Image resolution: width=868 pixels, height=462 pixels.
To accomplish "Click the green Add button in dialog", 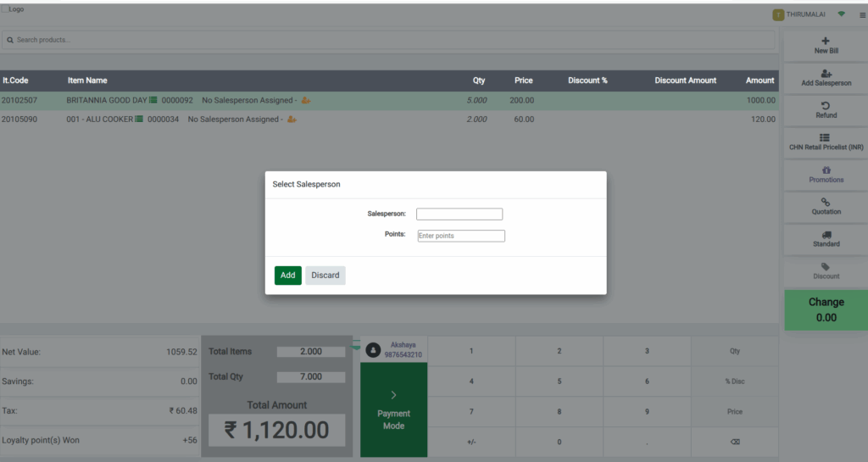I will coord(288,275).
